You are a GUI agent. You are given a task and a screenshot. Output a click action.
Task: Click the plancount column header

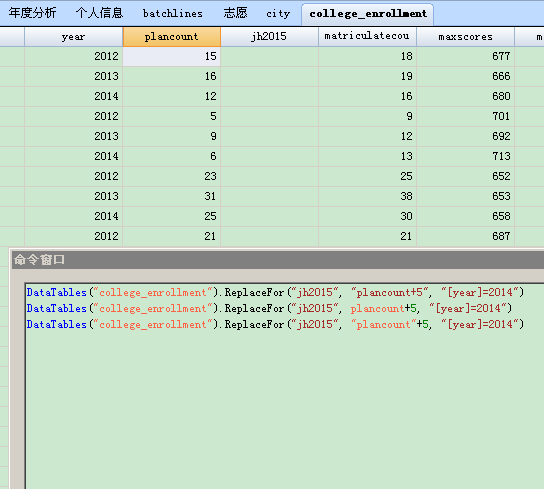172,37
